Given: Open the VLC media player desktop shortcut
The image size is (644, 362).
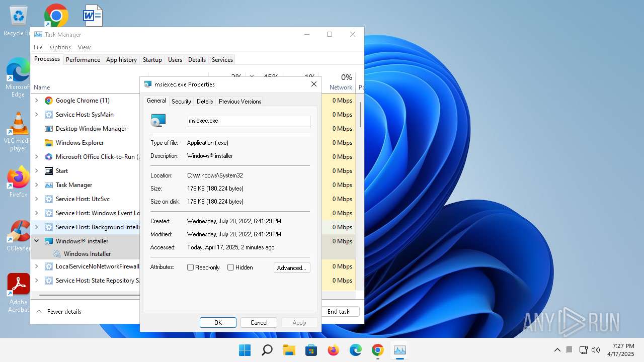Looking at the screenshot, I should (x=18, y=132).
